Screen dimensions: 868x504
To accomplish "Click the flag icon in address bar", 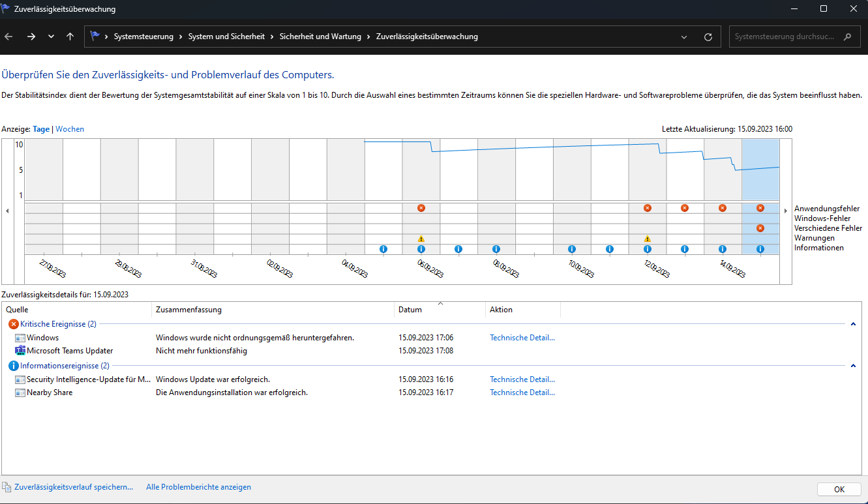I will 95,37.
